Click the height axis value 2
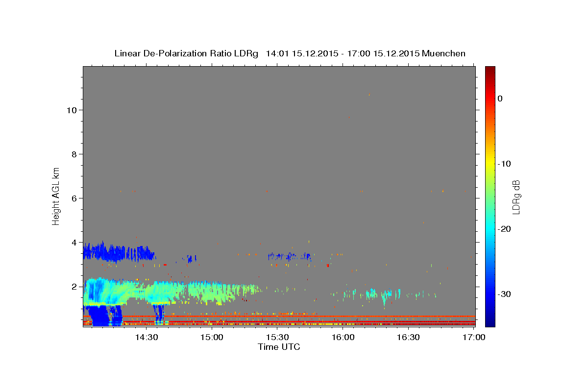588x392 pixels. coord(74,286)
